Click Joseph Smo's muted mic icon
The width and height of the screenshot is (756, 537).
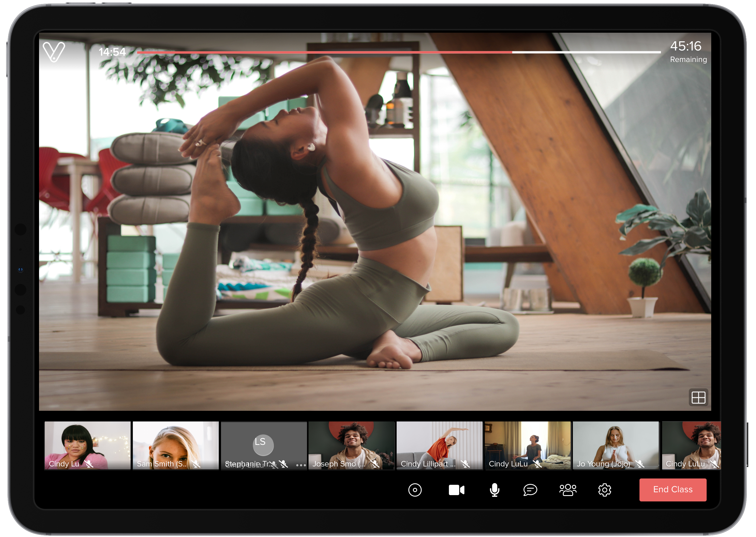pos(375,464)
